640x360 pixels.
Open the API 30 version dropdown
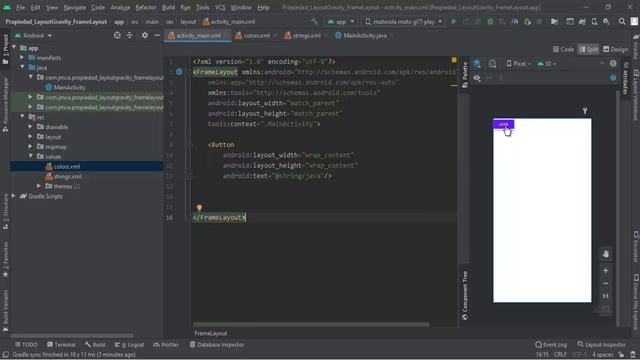pyautogui.click(x=547, y=64)
